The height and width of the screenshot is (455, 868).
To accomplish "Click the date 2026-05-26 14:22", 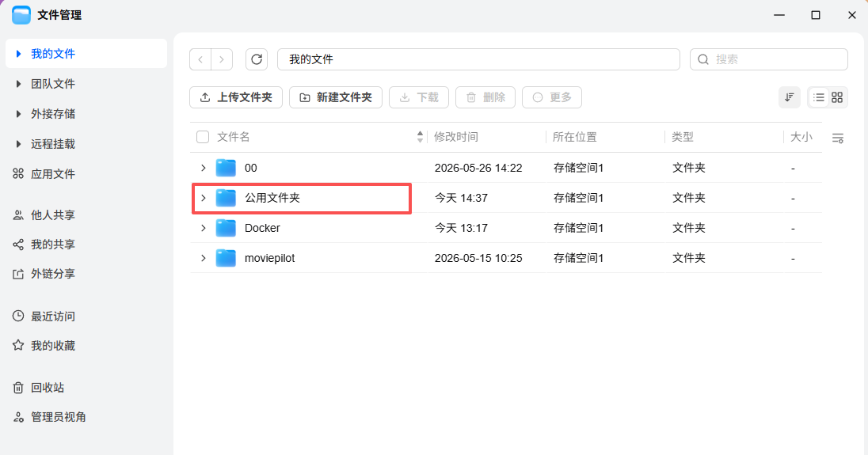I will [478, 168].
